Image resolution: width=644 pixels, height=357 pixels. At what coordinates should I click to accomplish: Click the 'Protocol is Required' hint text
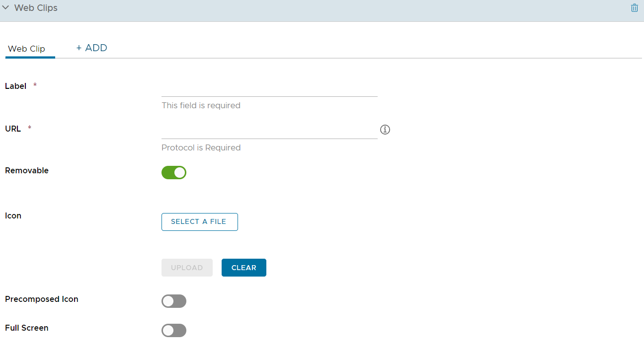click(x=201, y=147)
